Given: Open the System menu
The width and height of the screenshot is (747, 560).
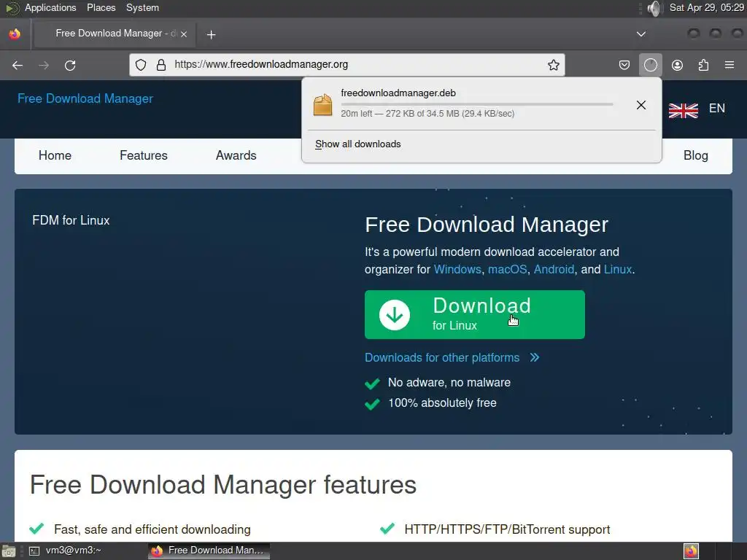Looking at the screenshot, I should coord(142,7).
